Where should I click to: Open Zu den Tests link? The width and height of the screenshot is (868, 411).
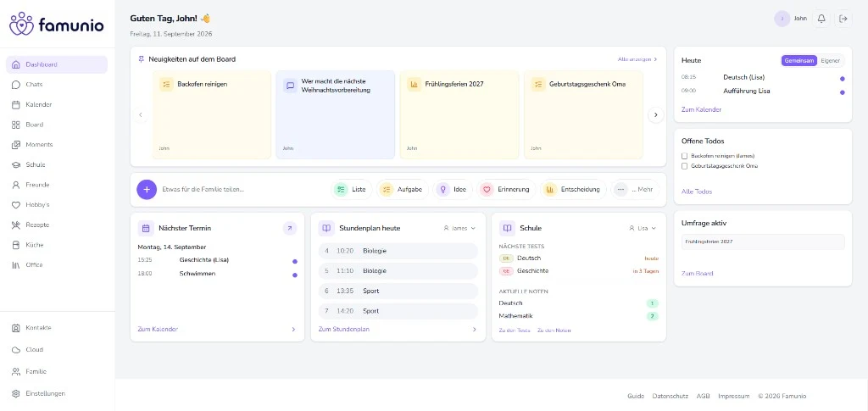(515, 330)
